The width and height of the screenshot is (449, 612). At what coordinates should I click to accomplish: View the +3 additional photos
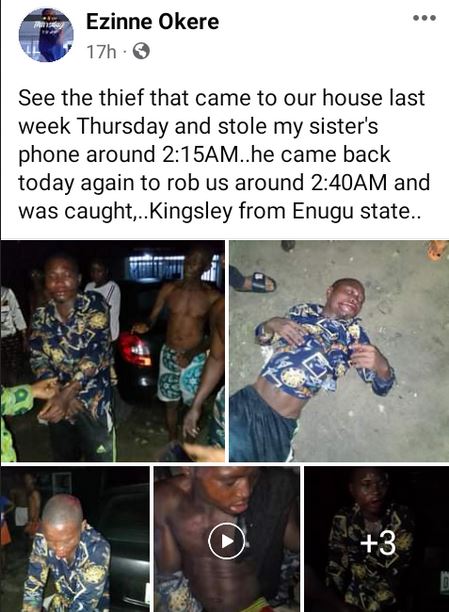pos(378,543)
